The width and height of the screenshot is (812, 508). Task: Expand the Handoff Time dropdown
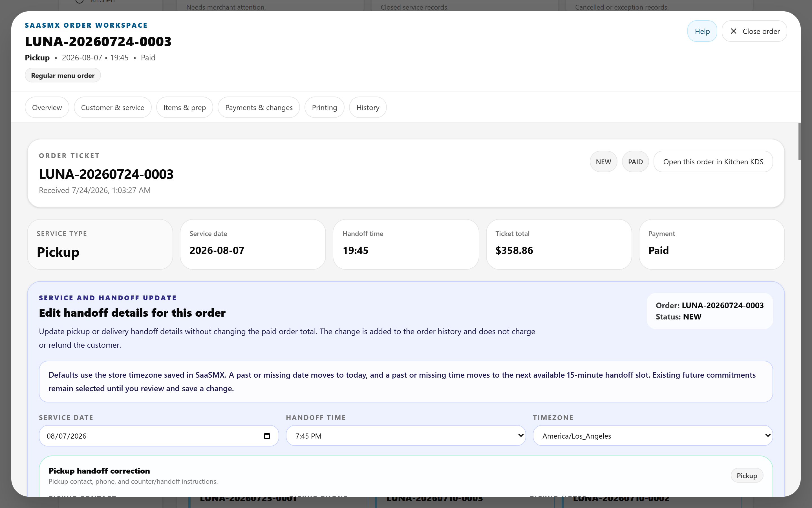point(406,436)
